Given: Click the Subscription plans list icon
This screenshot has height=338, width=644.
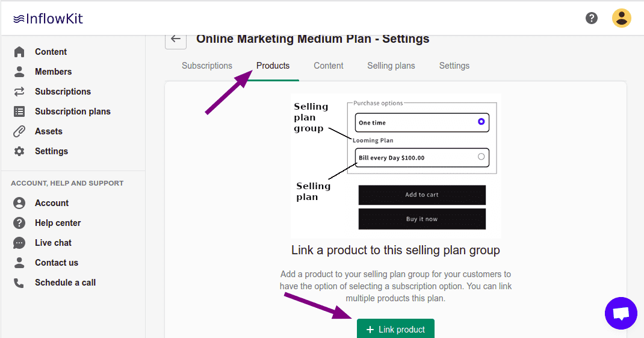Looking at the screenshot, I should 19,111.
